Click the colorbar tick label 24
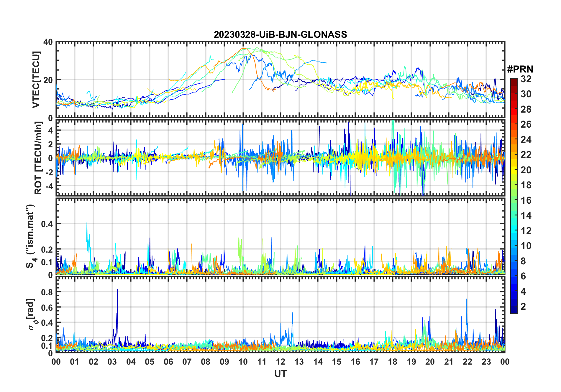 (526, 140)
